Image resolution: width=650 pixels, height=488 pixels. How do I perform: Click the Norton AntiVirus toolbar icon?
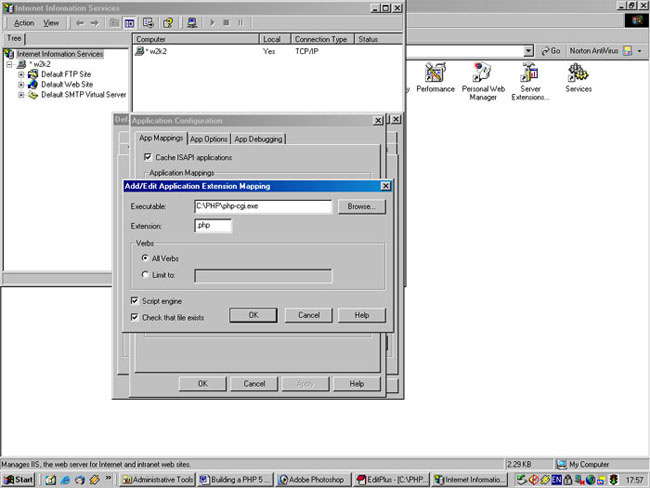pos(628,50)
